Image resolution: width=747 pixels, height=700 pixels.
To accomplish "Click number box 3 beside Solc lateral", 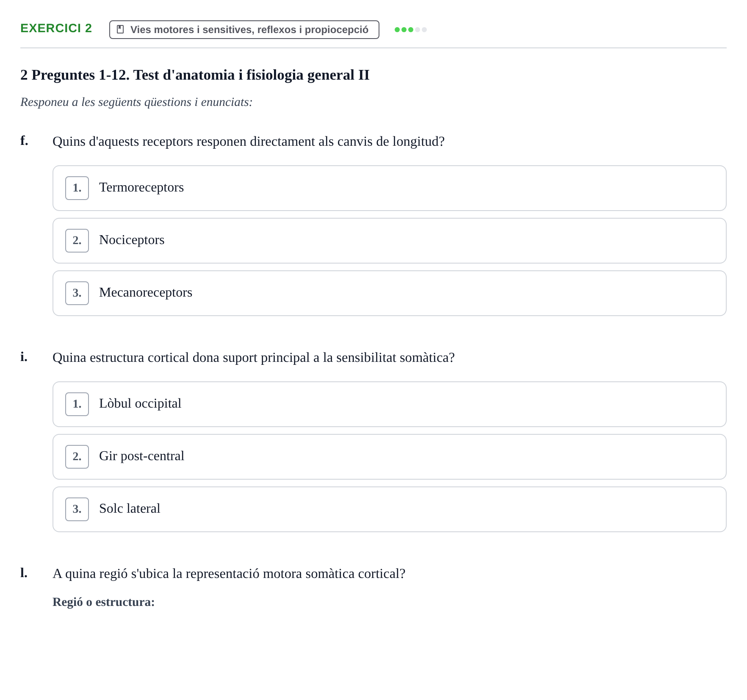I will [x=77, y=509].
